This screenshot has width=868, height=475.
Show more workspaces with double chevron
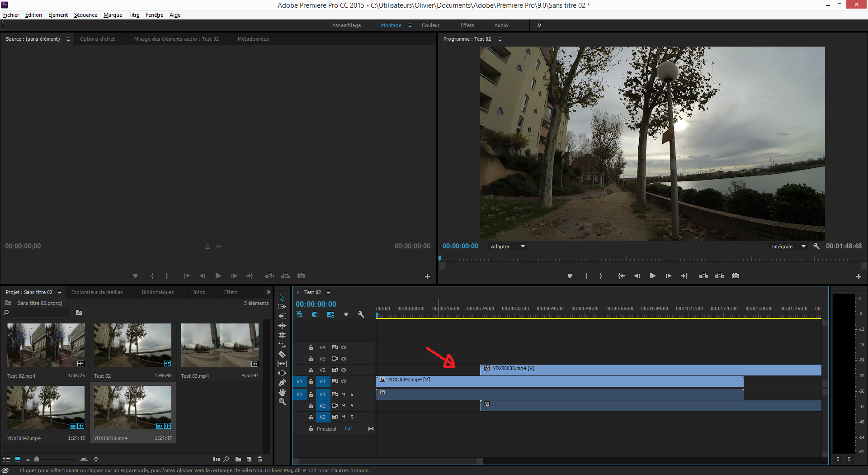tap(539, 25)
